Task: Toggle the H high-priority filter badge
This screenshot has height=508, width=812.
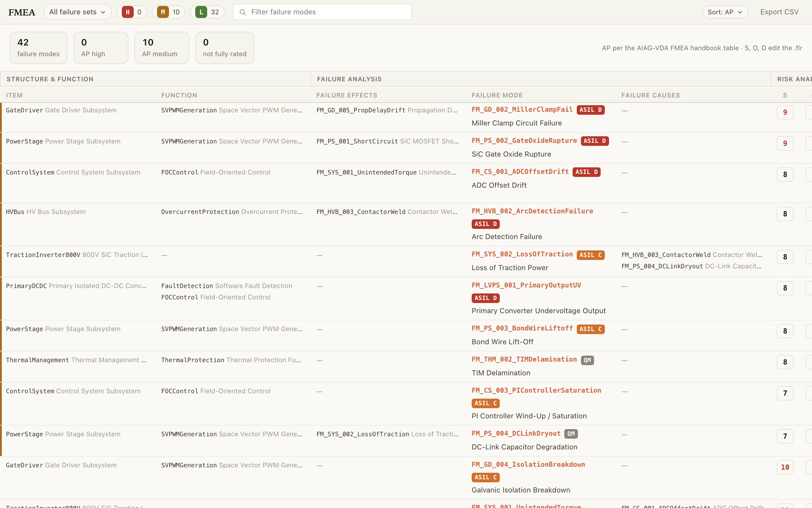Action: 132,12
